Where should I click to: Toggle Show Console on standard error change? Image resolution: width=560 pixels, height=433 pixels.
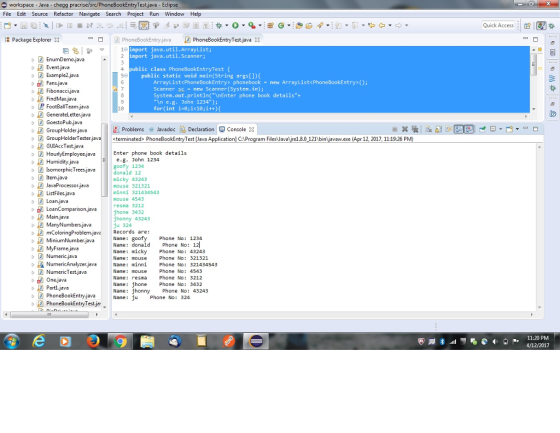(469, 129)
